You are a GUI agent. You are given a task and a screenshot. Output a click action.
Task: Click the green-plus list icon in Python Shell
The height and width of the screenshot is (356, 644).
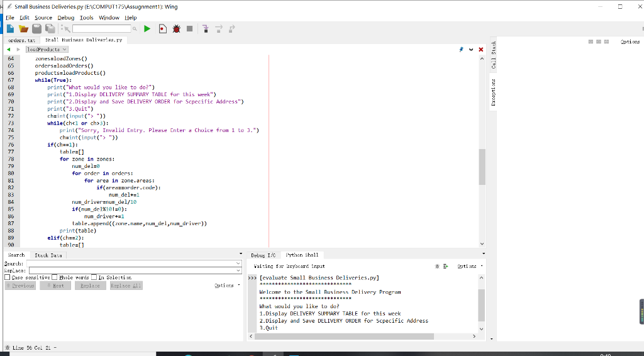pos(446,266)
